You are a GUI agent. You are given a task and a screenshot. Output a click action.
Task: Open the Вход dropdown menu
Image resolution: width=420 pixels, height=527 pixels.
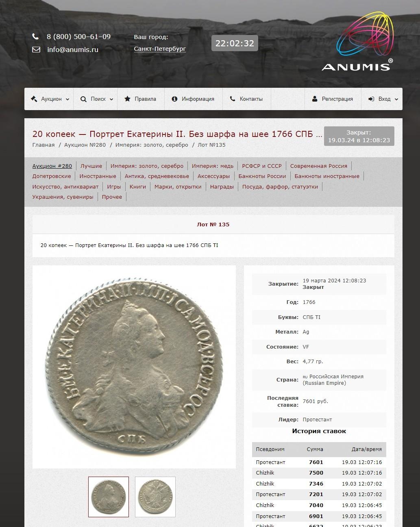coord(382,99)
